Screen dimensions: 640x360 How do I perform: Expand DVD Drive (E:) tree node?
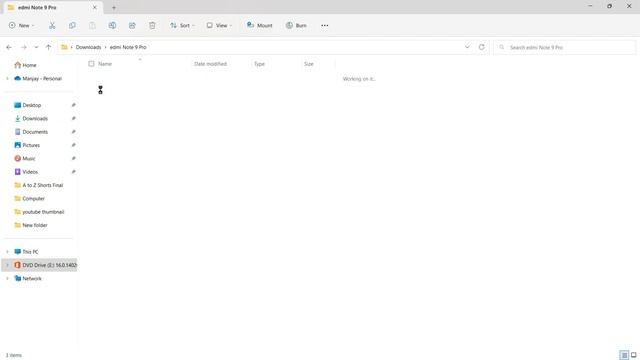(x=7, y=265)
